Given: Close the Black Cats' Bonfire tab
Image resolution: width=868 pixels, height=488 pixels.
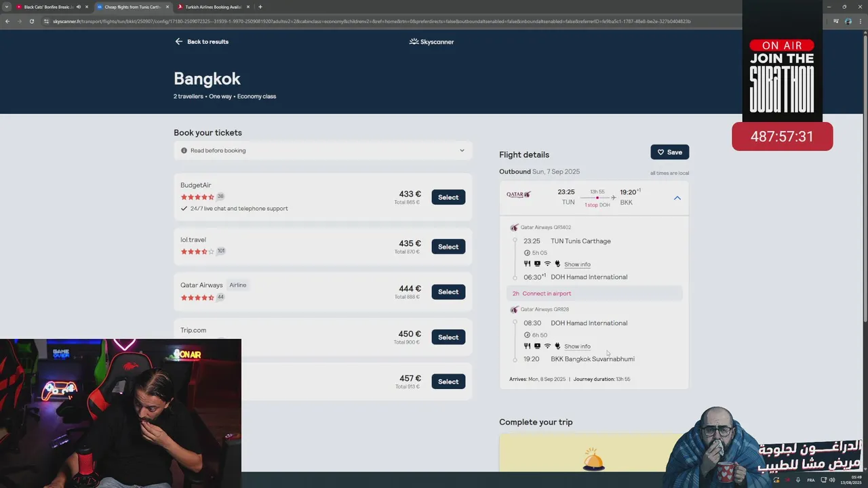Looking at the screenshot, I should (87, 7).
